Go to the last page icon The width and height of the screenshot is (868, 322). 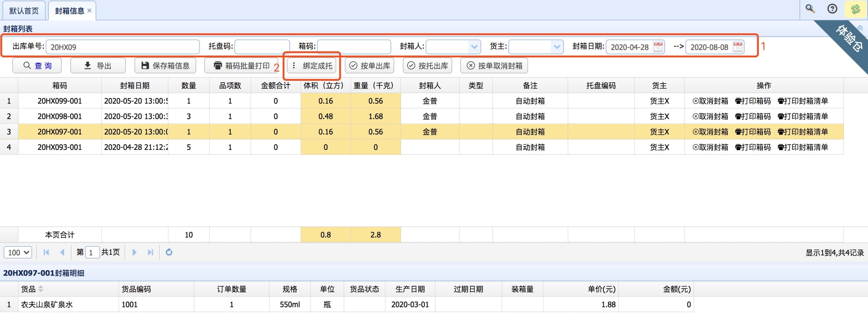click(x=150, y=252)
